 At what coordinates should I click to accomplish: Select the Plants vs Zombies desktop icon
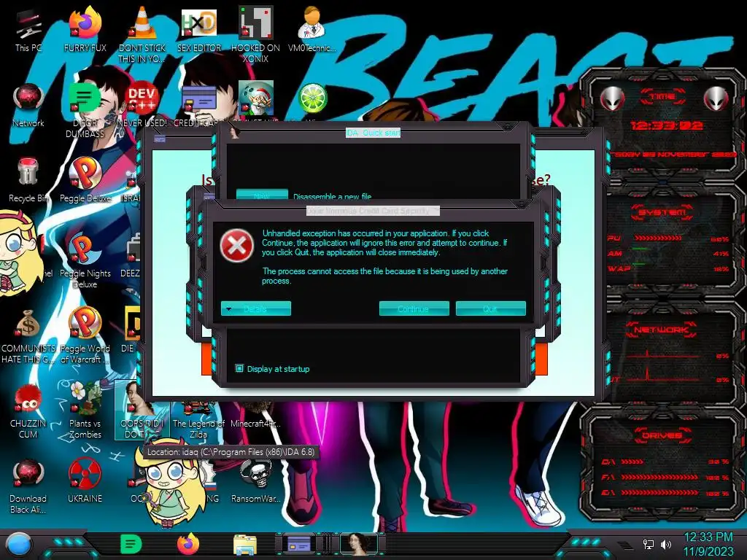coord(85,411)
